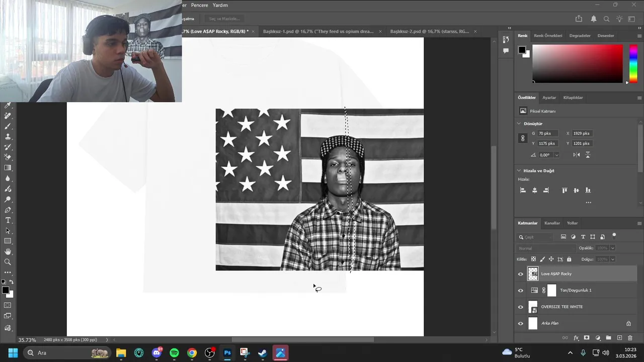Switch to the Kitaplıklar tab
Screen dimensions: 644x362
[x=573, y=98]
